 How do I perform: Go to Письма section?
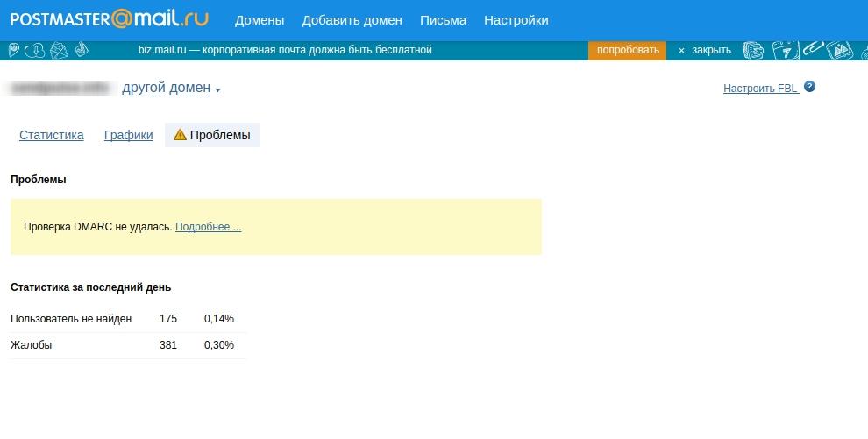click(x=443, y=20)
